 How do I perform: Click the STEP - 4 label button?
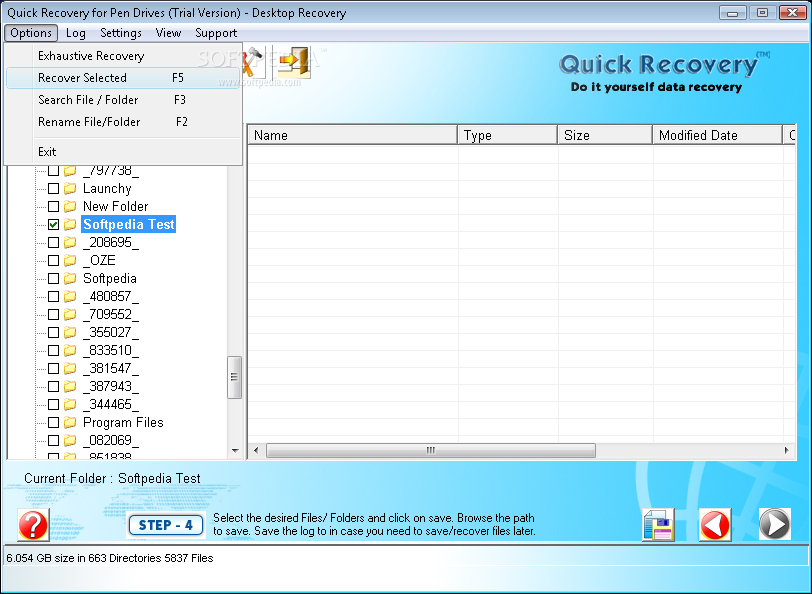(166, 525)
